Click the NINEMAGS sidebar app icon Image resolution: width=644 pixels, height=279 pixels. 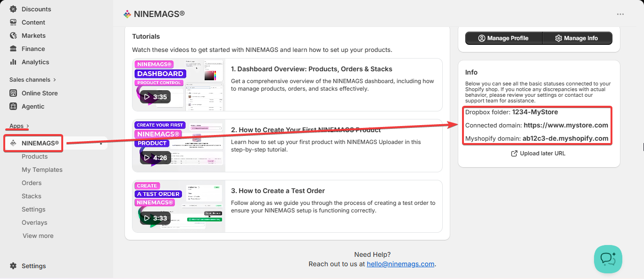[x=13, y=143]
